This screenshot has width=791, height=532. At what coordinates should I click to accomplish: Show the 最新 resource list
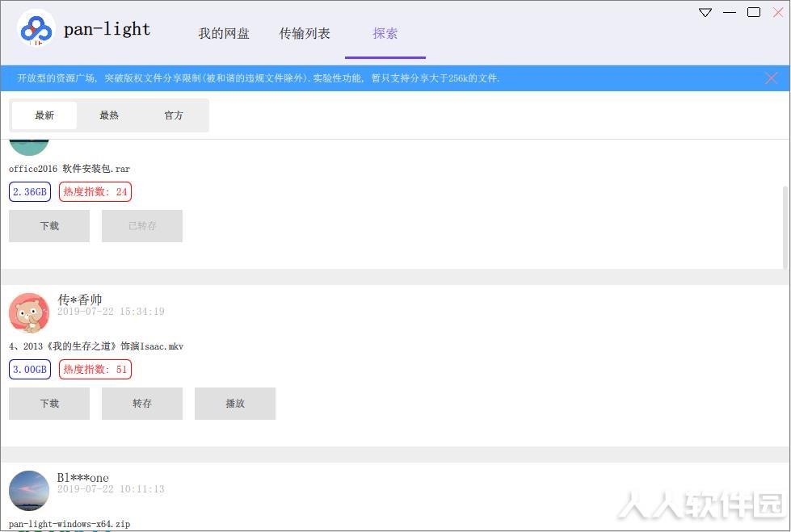click(x=44, y=115)
